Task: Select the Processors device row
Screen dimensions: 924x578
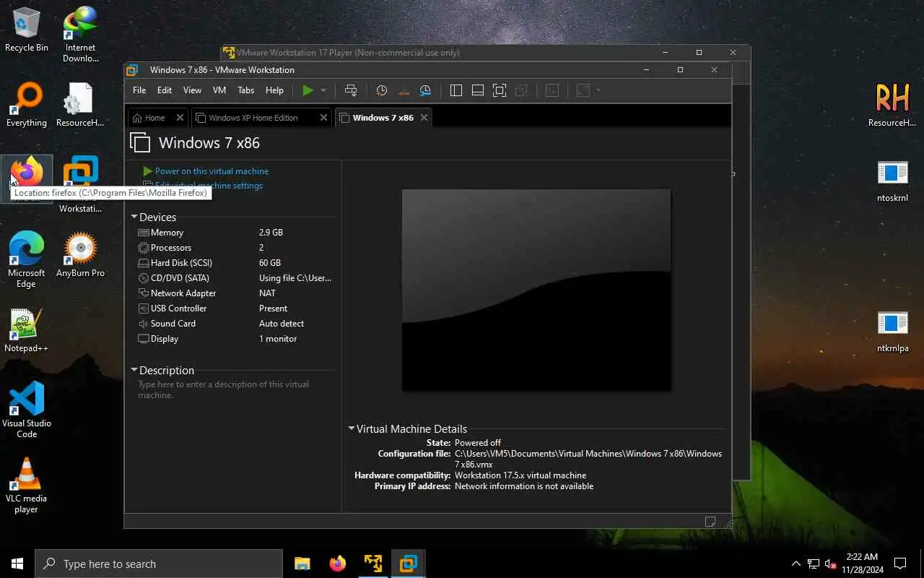Action: point(235,248)
